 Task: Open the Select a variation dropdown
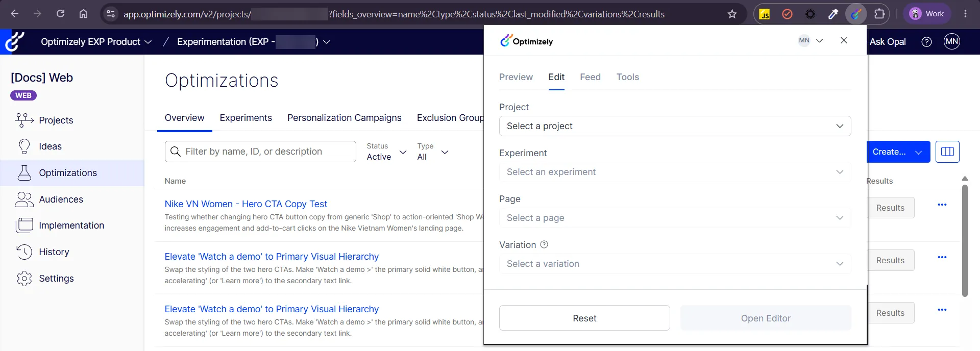pyautogui.click(x=675, y=264)
